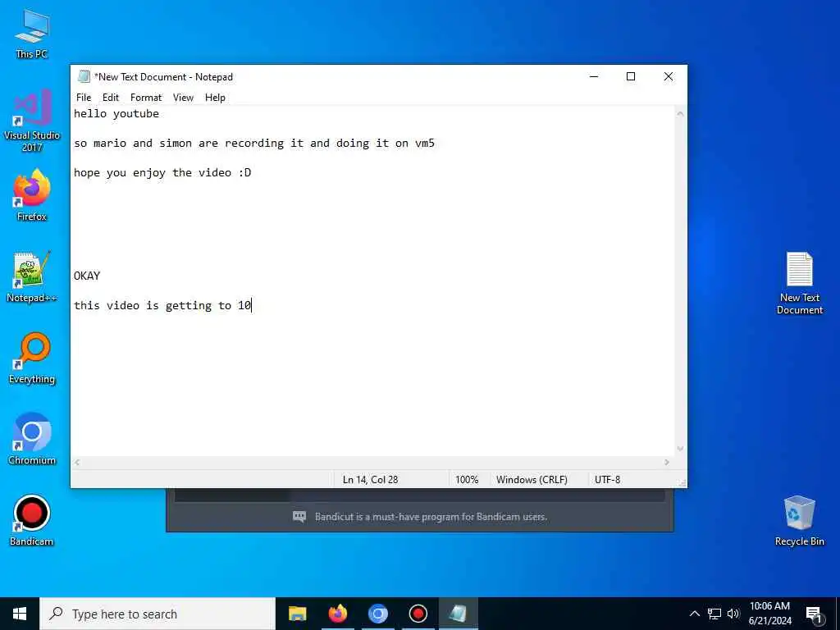This screenshot has width=840, height=630.
Task: Click the 100% zoom status entry
Action: (467, 479)
